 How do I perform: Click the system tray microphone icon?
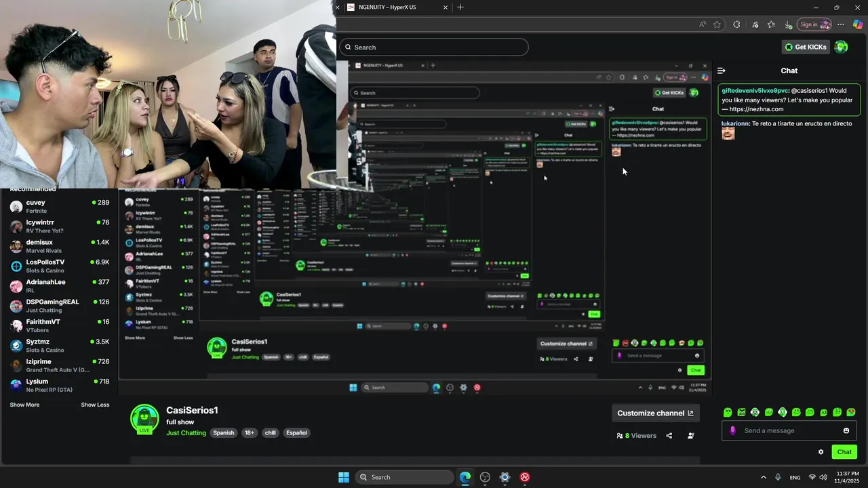coord(778,477)
